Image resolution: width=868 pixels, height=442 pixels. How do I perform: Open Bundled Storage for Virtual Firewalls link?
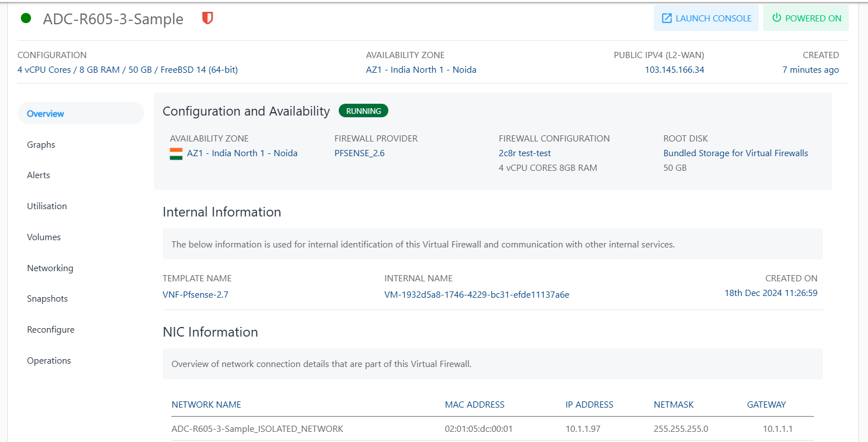coord(735,152)
